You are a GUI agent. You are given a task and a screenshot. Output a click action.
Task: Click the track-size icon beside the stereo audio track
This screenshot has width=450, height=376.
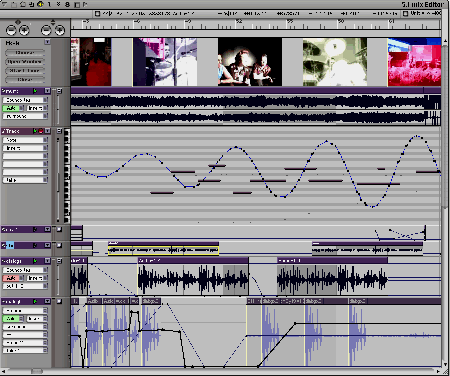click(60, 91)
